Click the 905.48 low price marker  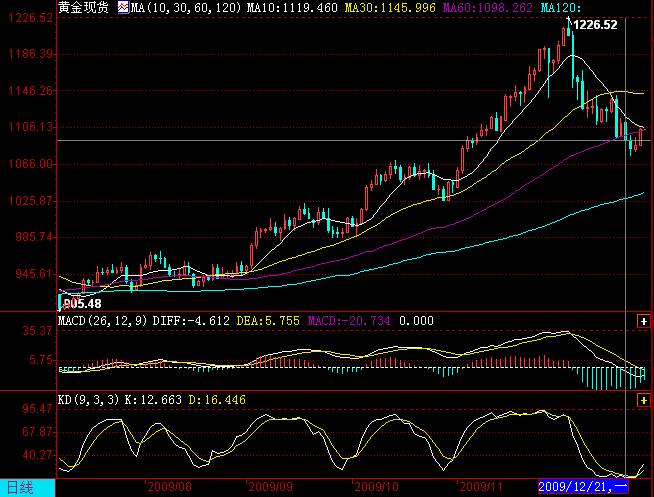[80, 303]
